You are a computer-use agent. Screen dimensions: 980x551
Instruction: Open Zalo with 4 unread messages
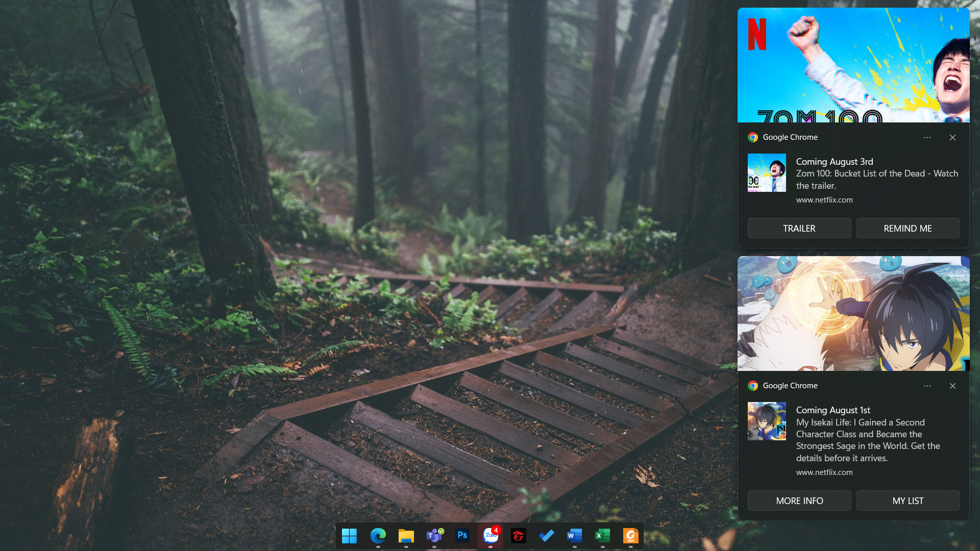(x=490, y=536)
